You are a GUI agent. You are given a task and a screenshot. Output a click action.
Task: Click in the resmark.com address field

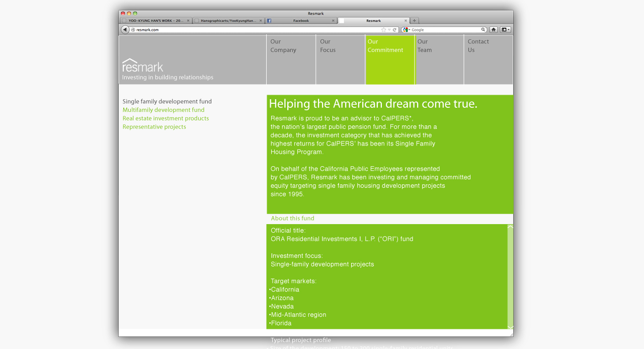coord(252,30)
